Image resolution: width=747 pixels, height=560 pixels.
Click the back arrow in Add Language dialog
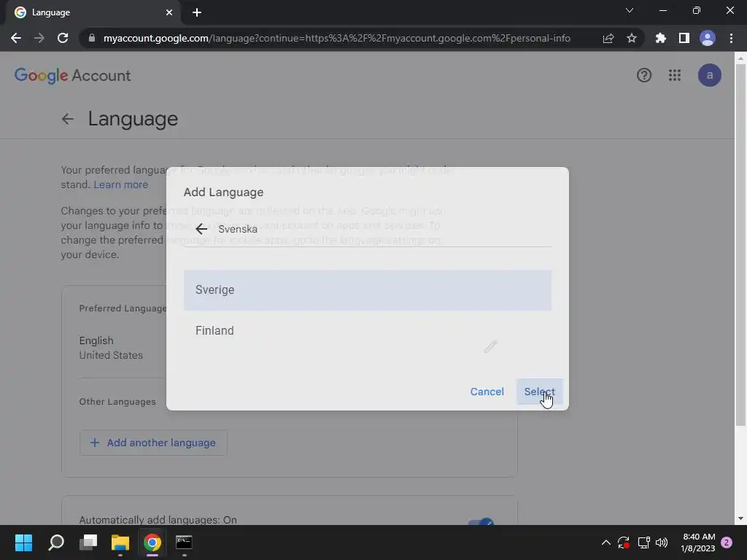(x=201, y=229)
